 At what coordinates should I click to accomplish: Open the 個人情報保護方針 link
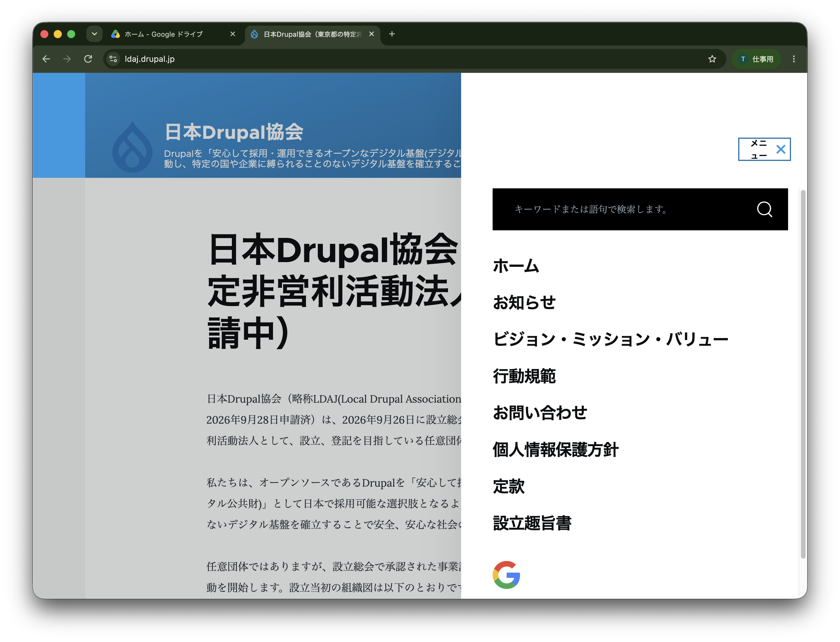tap(556, 449)
